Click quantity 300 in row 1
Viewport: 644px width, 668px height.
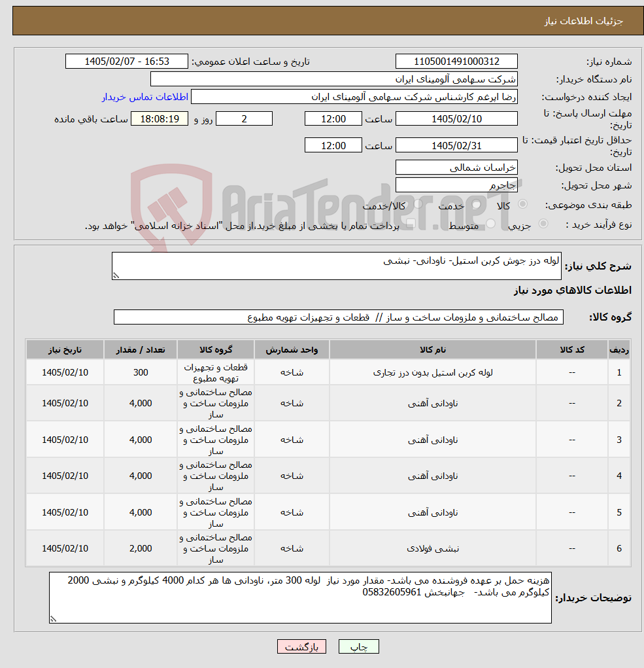point(141,372)
